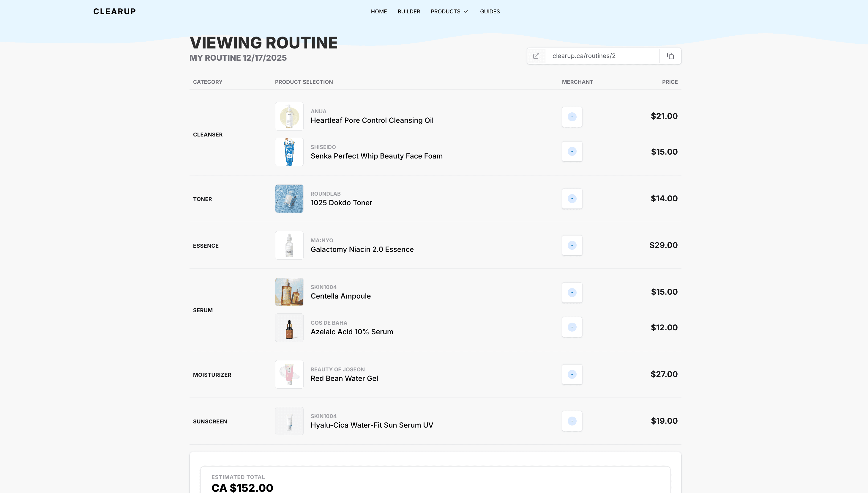The height and width of the screenshot is (493, 868).
Task: Click merchant icon for Centella Ampoule
Action: point(572,293)
